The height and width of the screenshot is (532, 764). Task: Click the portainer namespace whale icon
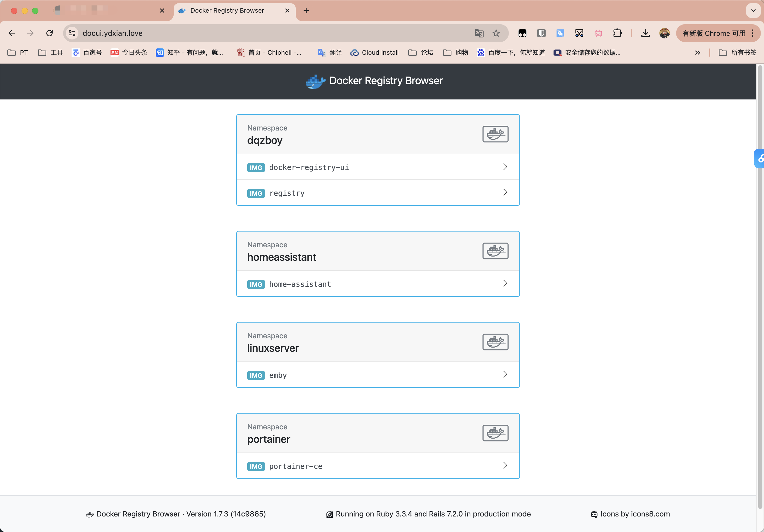(x=495, y=433)
